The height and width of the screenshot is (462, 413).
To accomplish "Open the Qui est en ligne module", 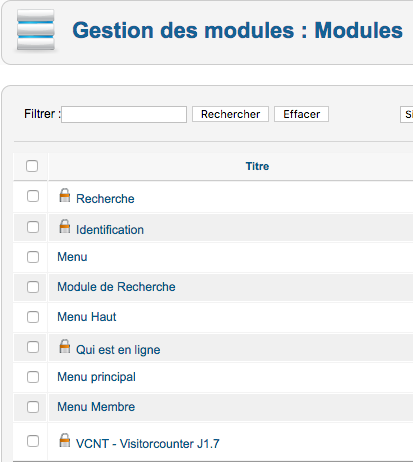I will coord(118,350).
